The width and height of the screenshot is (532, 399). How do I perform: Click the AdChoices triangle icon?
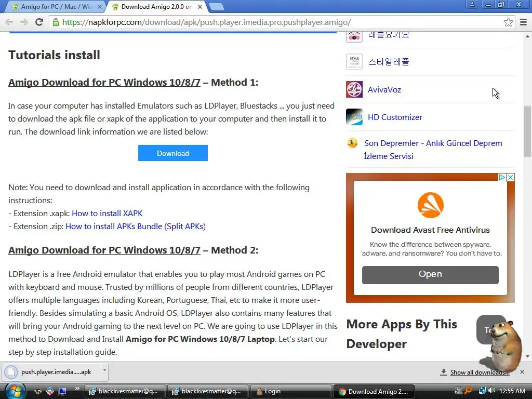pos(502,178)
